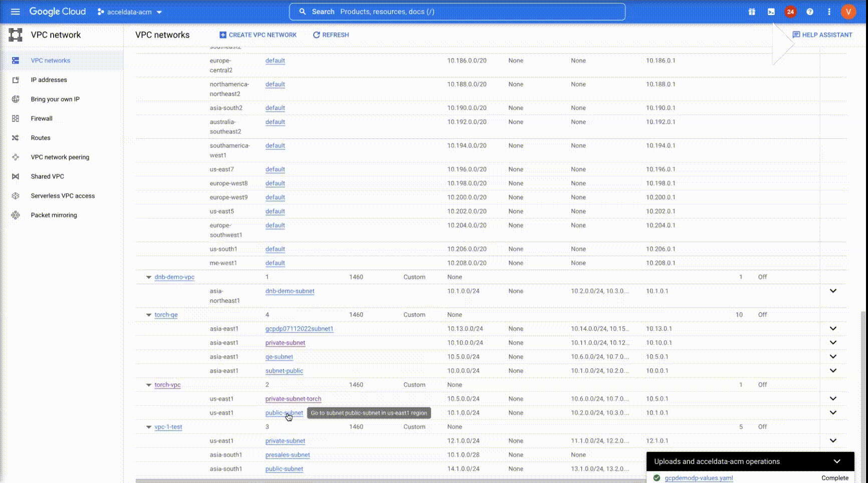Select IP addresses in sidebar
The width and height of the screenshot is (868, 483).
[x=62, y=80]
